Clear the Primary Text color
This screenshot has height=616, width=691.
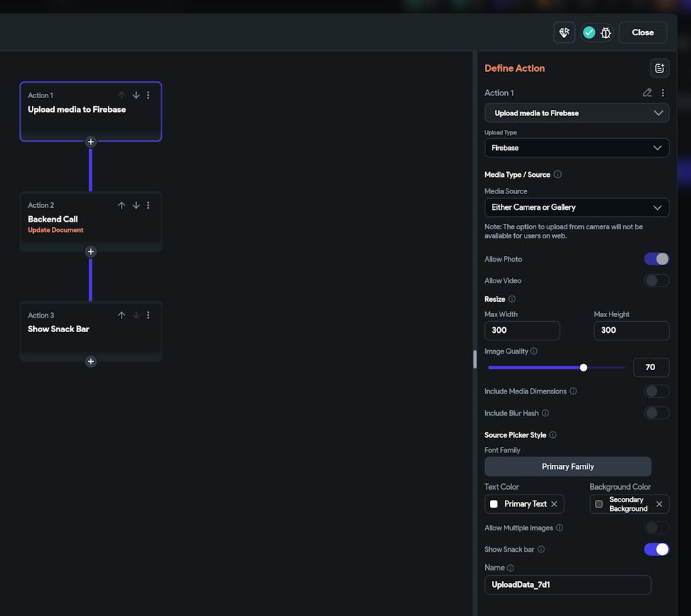pyautogui.click(x=554, y=503)
